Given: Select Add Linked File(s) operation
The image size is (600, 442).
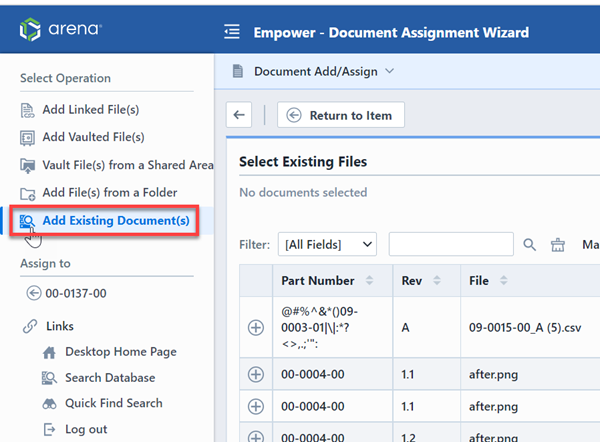Looking at the screenshot, I should point(90,110).
